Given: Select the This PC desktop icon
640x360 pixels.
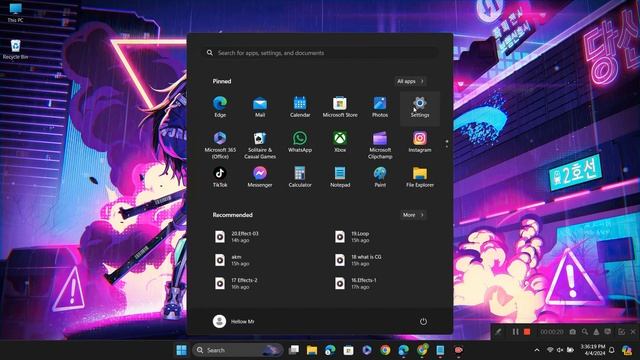Looking at the screenshot, I should pyautogui.click(x=15, y=12).
